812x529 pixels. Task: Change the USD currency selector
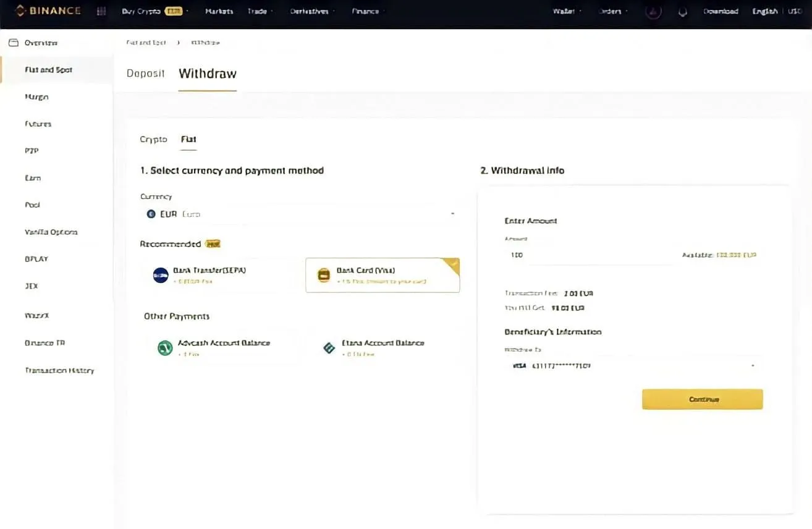point(795,11)
